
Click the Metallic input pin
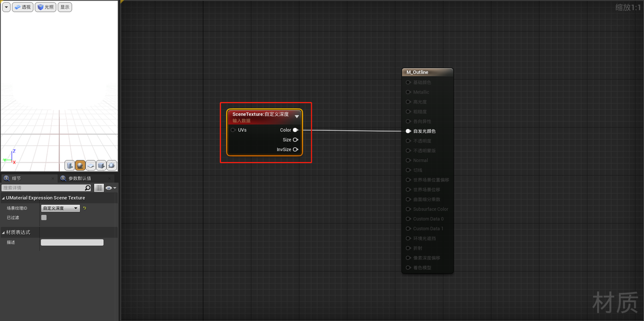pyautogui.click(x=408, y=92)
